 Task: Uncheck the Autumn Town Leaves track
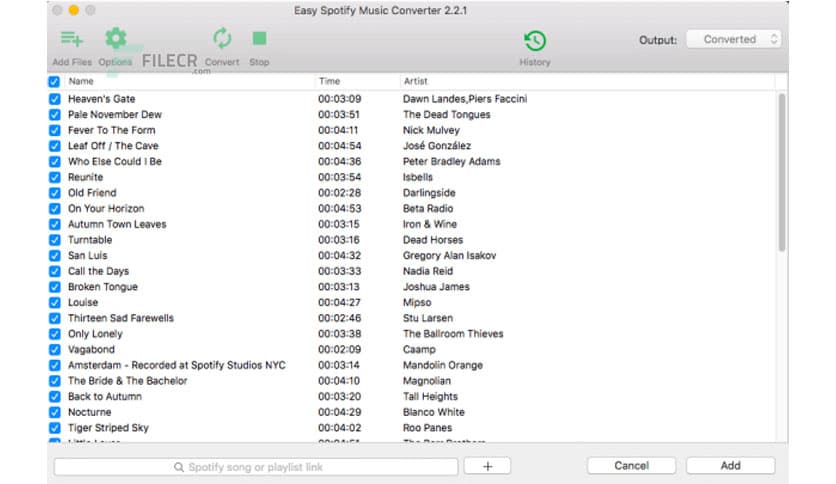54,224
